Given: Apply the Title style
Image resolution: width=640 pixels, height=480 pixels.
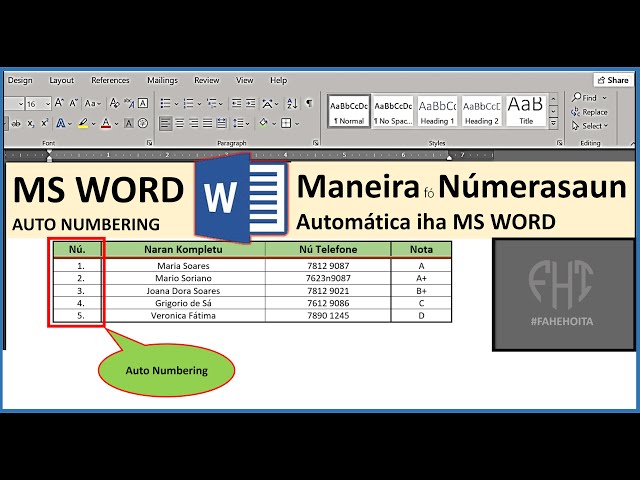Looking at the screenshot, I should click(x=526, y=111).
